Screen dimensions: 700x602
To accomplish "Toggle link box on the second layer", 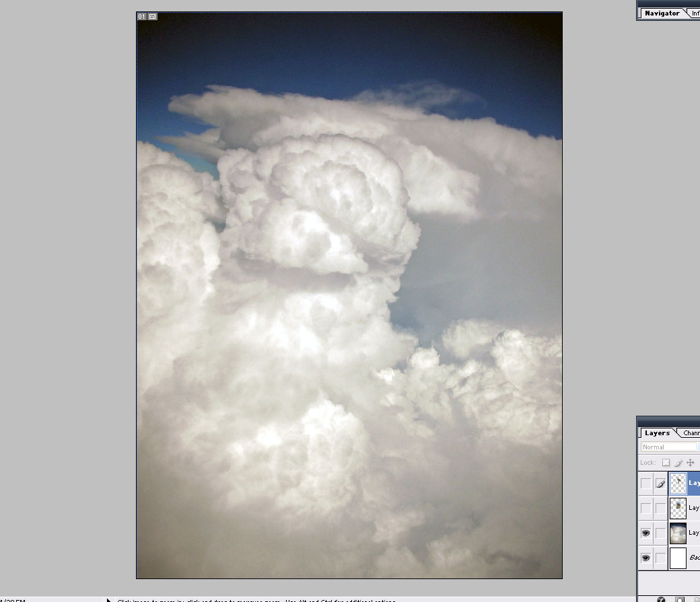I will 660,508.
